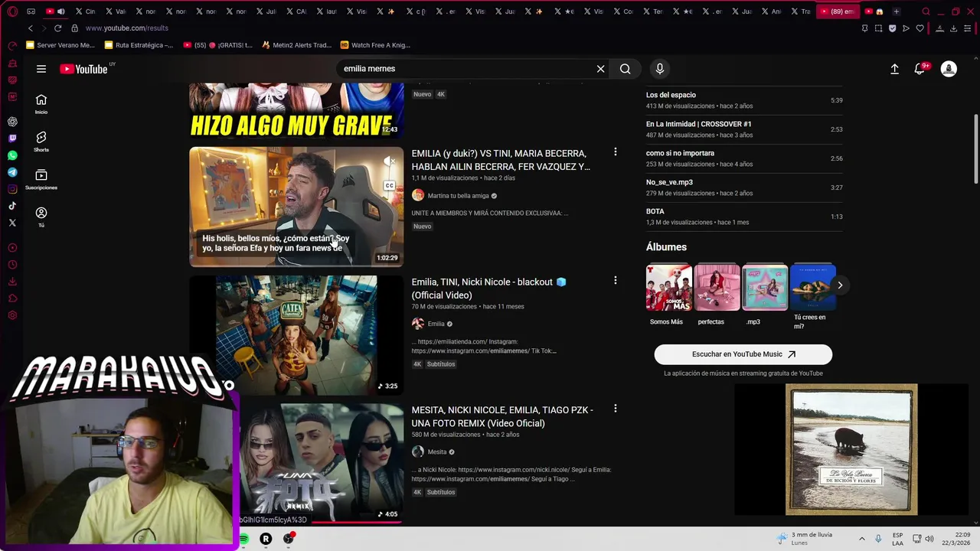The image size is (980, 551).
Task: Start voice search with the microphone
Action: 660,69
